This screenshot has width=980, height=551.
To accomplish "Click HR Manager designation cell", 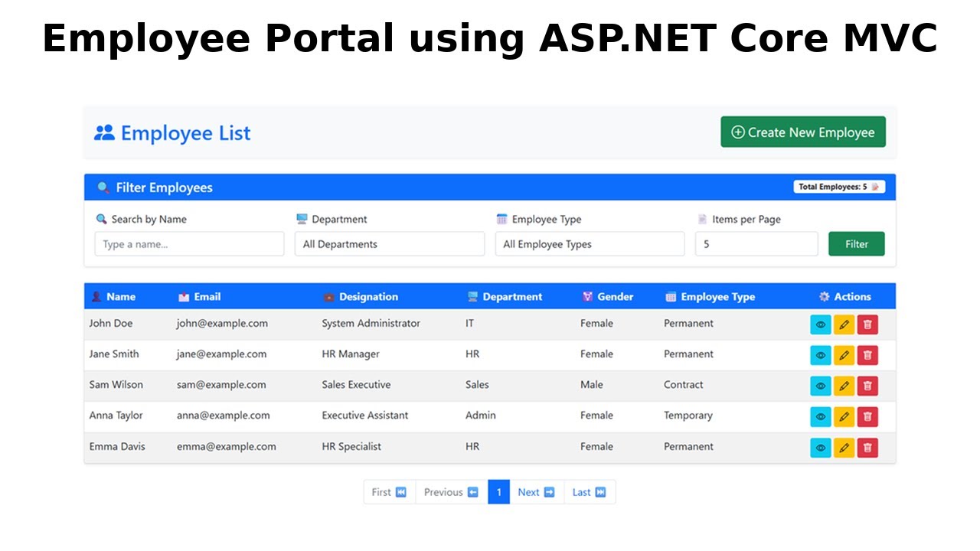I will tap(350, 354).
